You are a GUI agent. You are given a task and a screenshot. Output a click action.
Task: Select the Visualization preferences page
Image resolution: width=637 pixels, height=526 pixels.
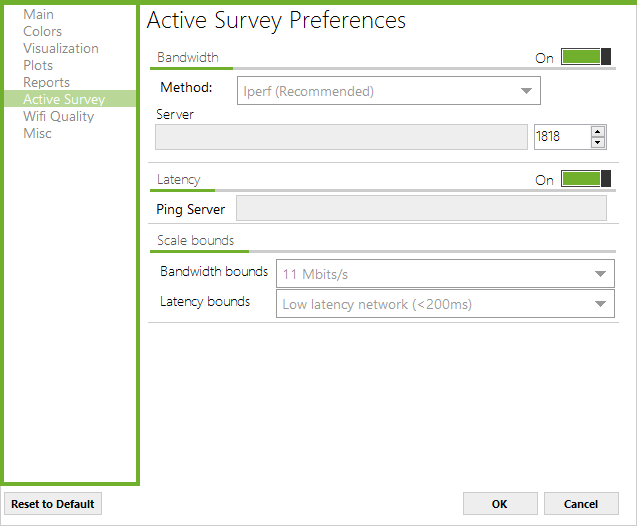[61, 48]
